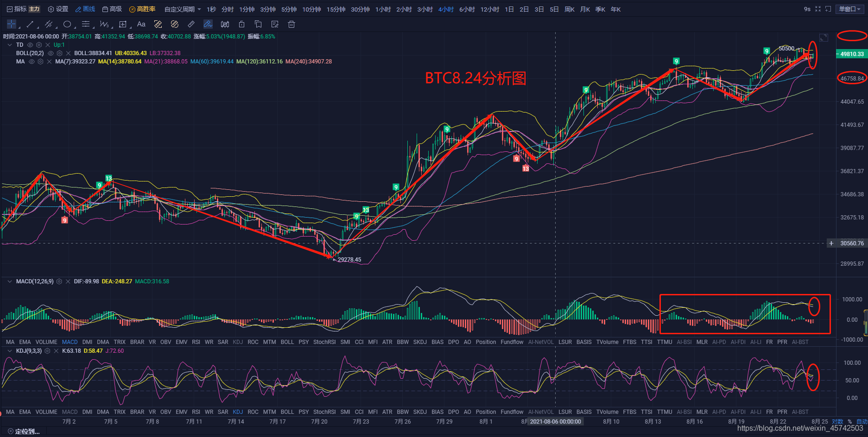This screenshot has width=868, height=437.
Task: Toggle percent scale option
Action: point(850,422)
